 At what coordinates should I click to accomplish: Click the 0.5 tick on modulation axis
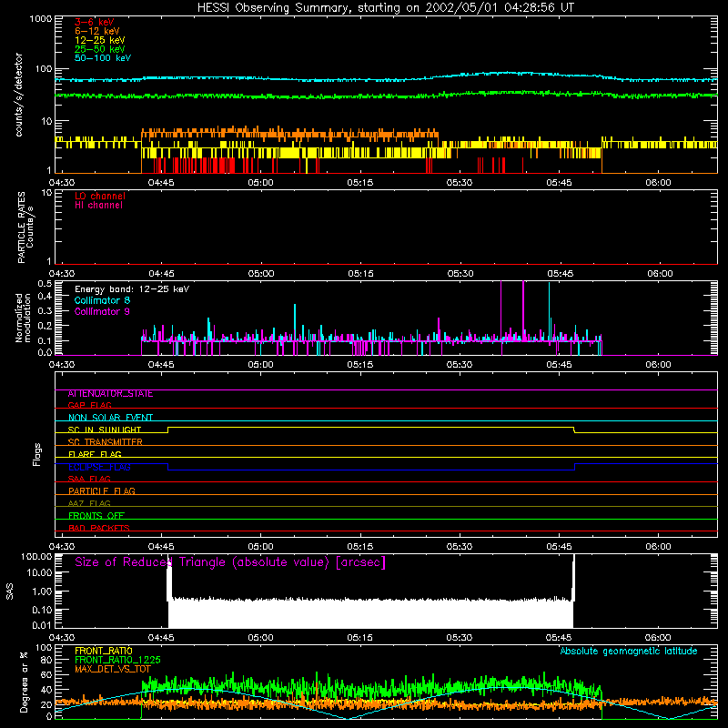[x=45, y=283]
